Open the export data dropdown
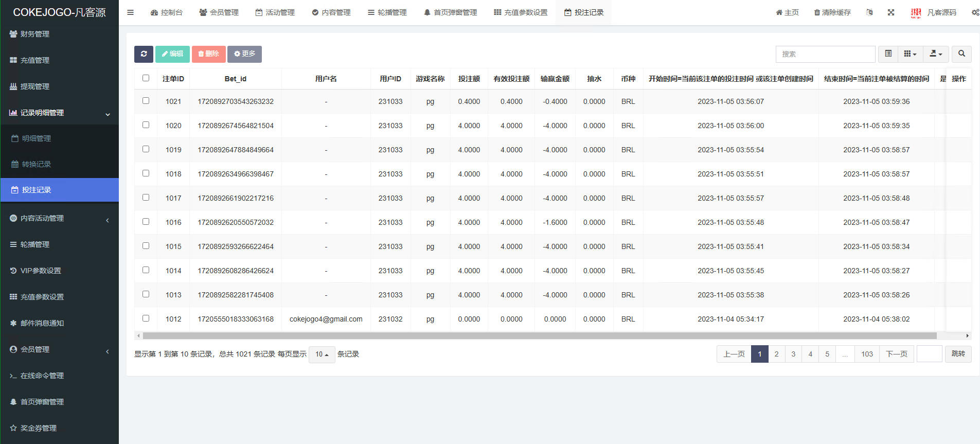The image size is (980, 444). (x=936, y=54)
